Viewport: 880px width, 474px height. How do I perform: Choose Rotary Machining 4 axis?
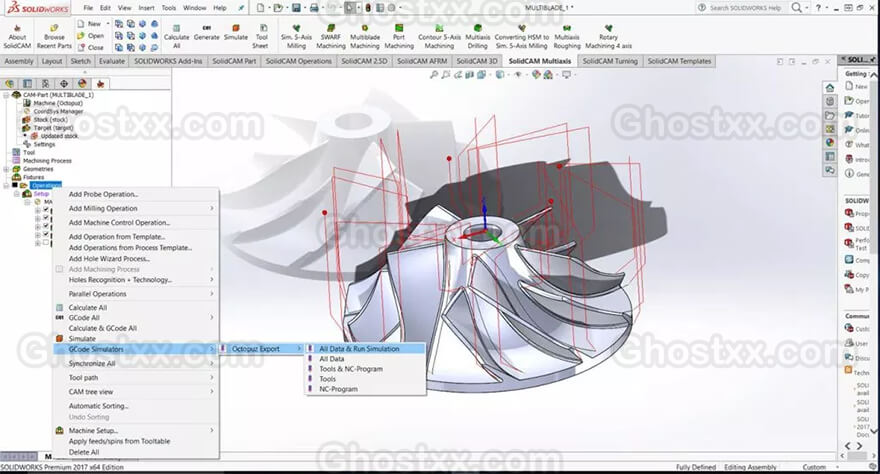(x=608, y=36)
